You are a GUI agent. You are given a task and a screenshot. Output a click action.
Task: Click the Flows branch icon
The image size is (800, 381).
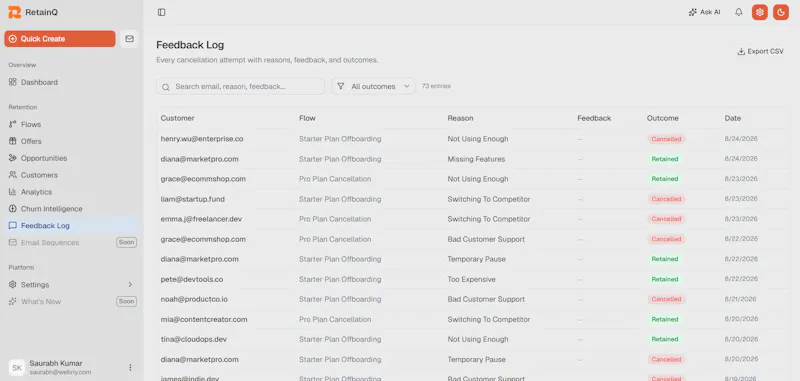coord(13,124)
